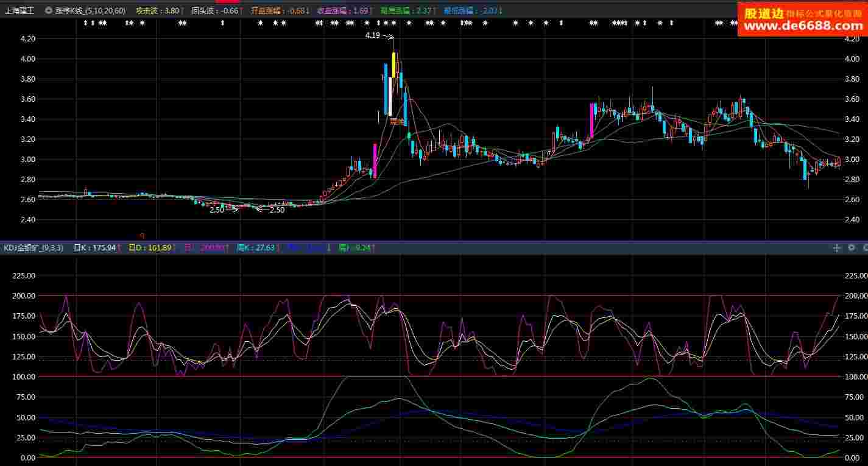
Task: Click the yellow candle at the price top
Action: (x=394, y=64)
